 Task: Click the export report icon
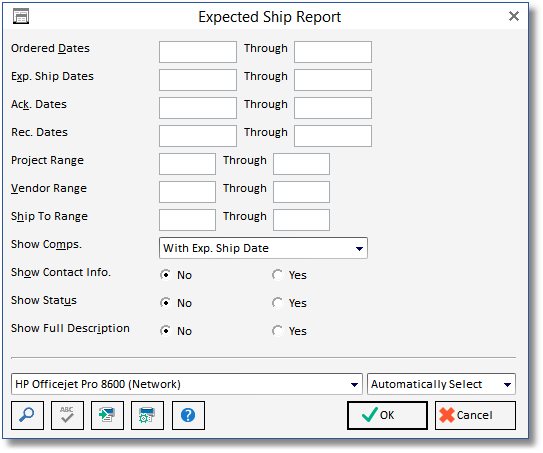(107, 415)
